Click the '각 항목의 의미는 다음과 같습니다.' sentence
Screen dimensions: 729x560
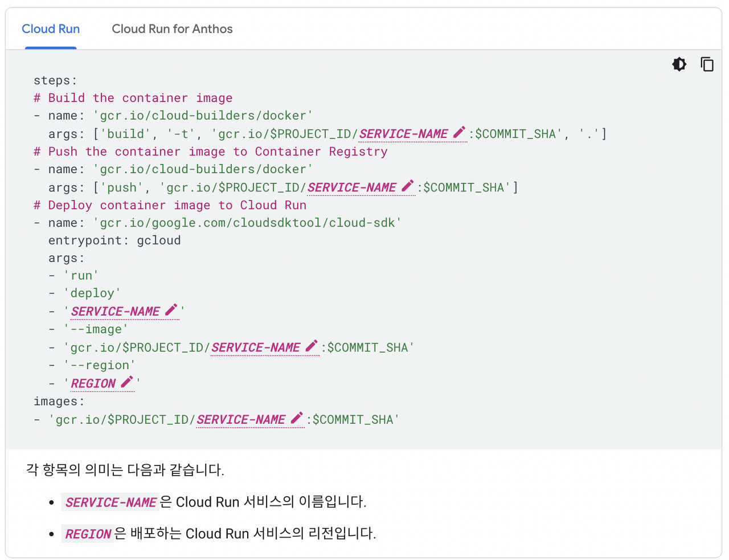click(x=125, y=470)
